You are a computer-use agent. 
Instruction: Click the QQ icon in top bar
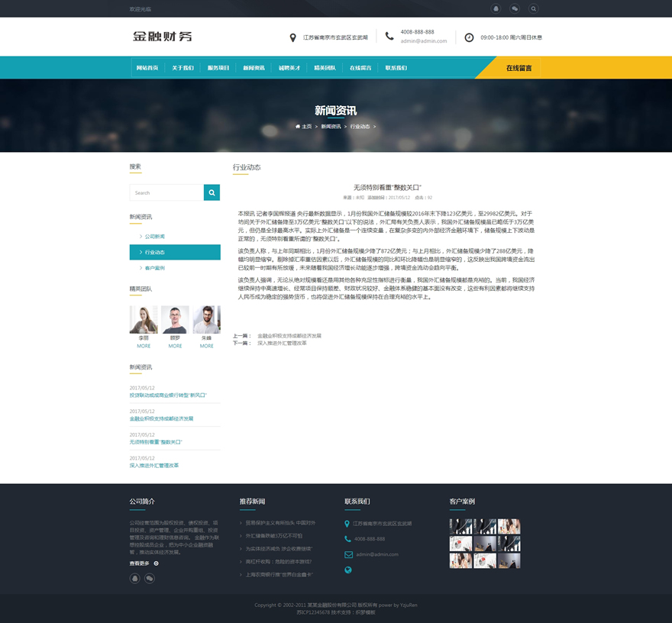[496, 8]
